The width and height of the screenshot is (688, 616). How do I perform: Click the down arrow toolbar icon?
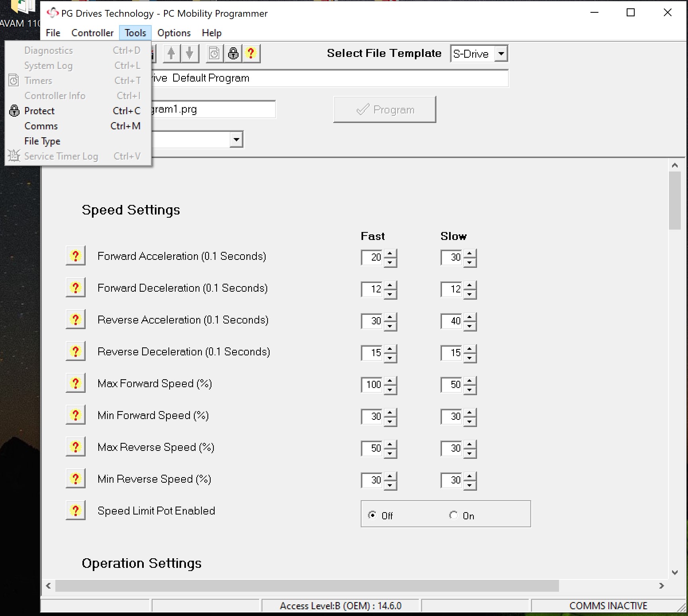click(x=190, y=53)
